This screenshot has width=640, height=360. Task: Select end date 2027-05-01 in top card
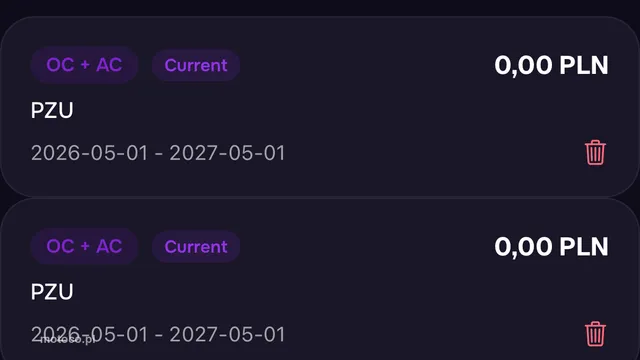point(227,153)
